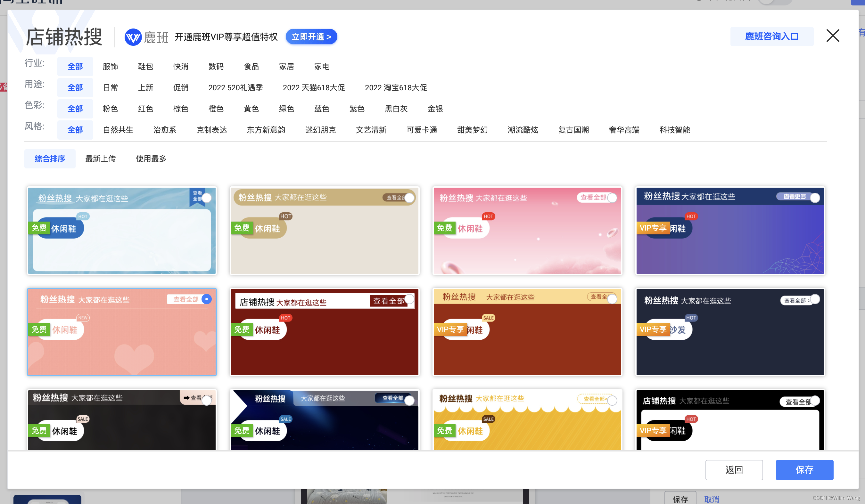Choose the 粉色 color filter
This screenshot has width=865, height=504.
(110, 109)
